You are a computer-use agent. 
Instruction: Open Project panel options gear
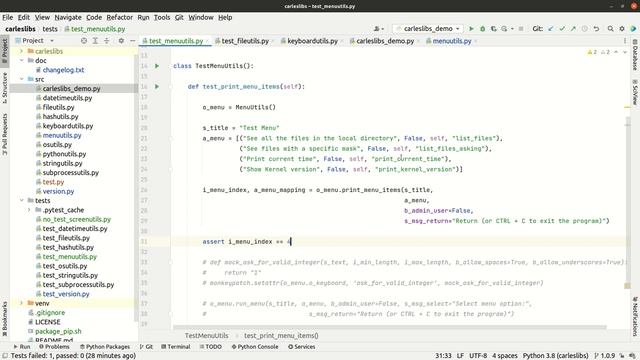pos(121,40)
